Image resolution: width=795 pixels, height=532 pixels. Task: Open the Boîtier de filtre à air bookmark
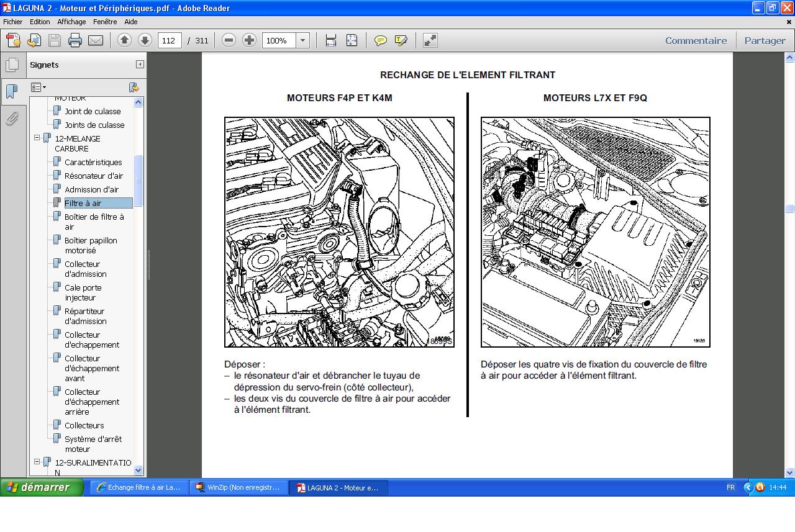pos(94,222)
